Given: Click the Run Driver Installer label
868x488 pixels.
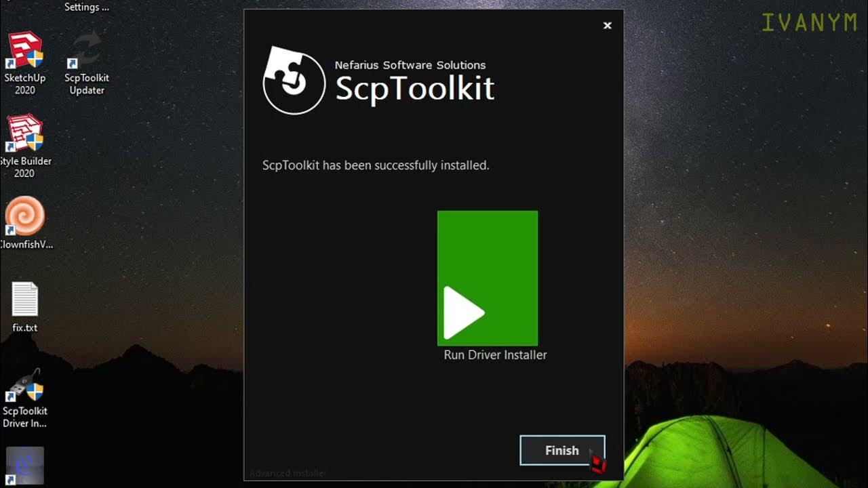Looking at the screenshot, I should [495, 354].
